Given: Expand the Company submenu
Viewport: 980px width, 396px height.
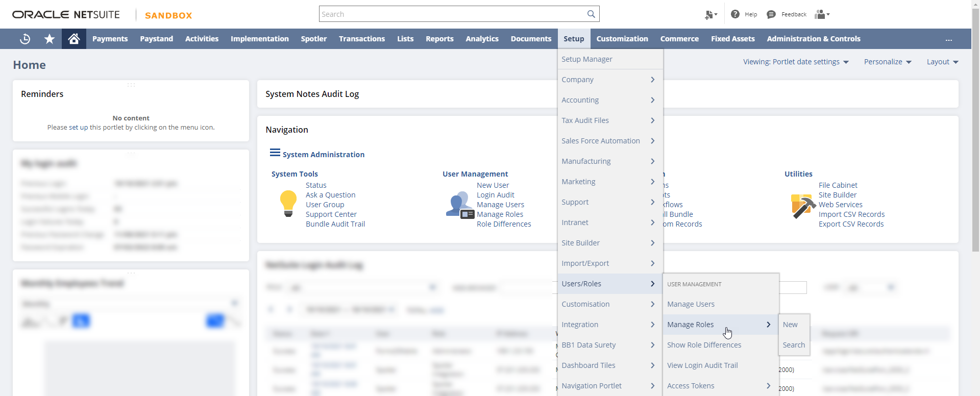Looking at the screenshot, I should pyautogui.click(x=610, y=80).
